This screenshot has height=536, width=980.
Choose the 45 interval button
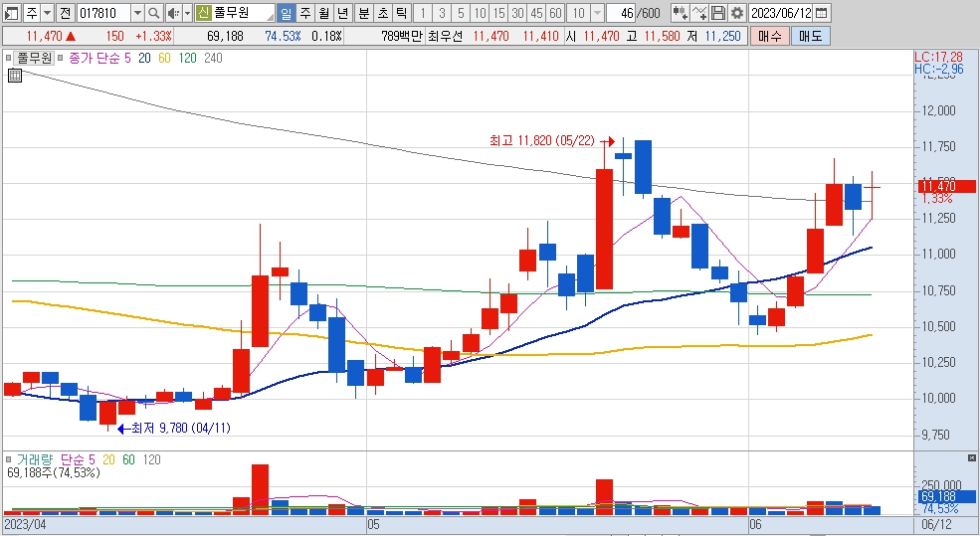(536, 13)
